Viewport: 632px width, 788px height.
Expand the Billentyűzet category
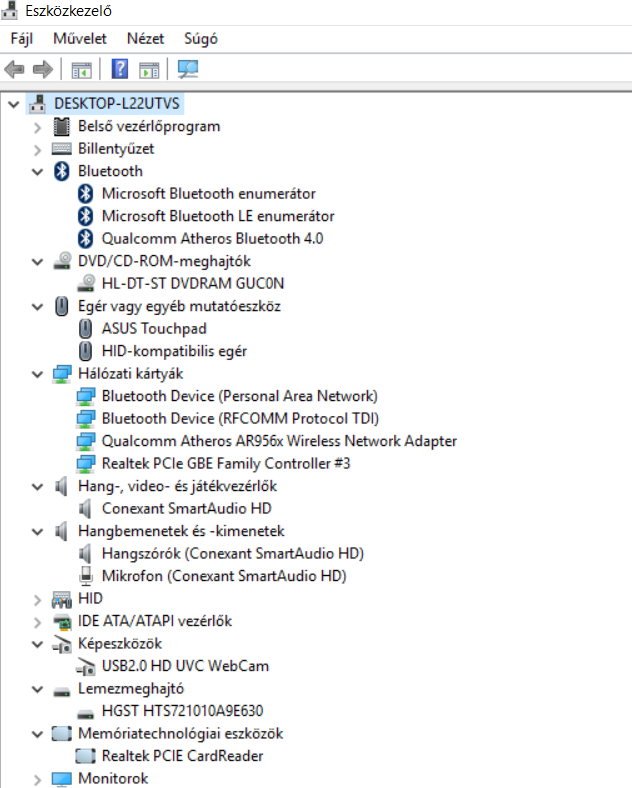click(x=37, y=150)
